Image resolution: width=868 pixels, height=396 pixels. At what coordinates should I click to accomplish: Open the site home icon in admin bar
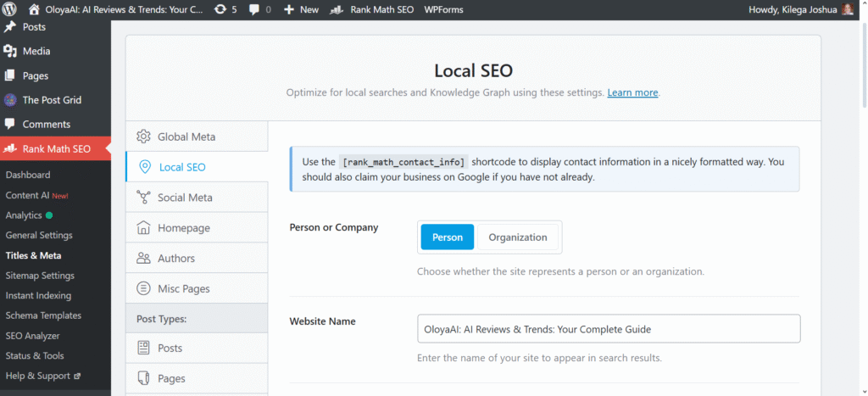pos(34,9)
